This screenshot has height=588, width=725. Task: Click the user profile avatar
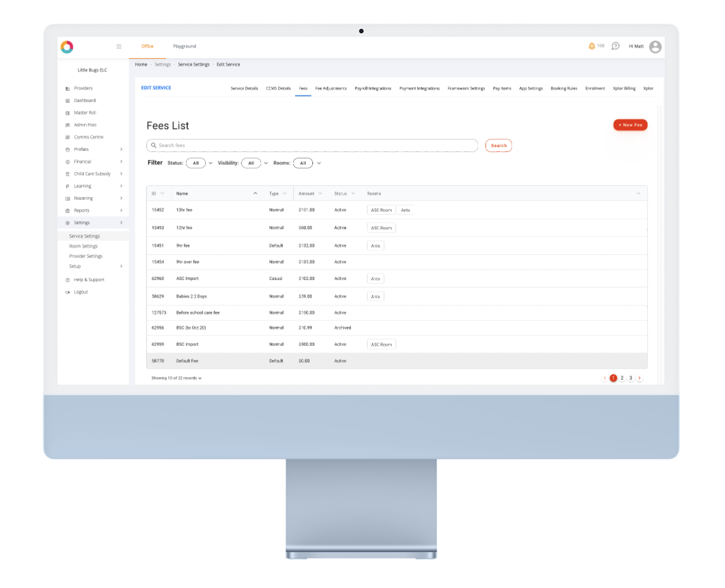(655, 47)
